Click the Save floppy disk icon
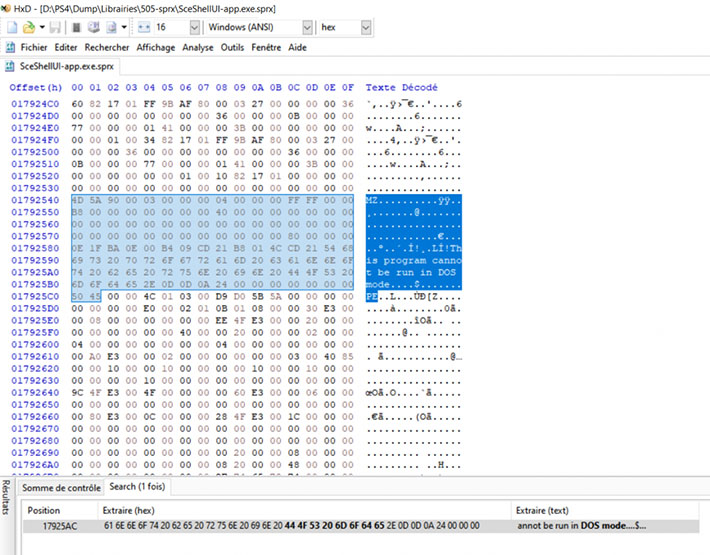 pyautogui.click(x=55, y=28)
